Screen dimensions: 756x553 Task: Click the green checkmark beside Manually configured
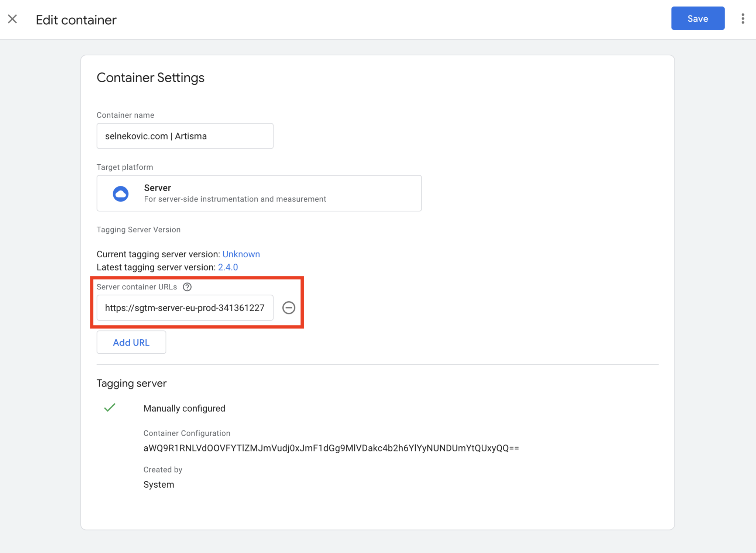(110, 408)
